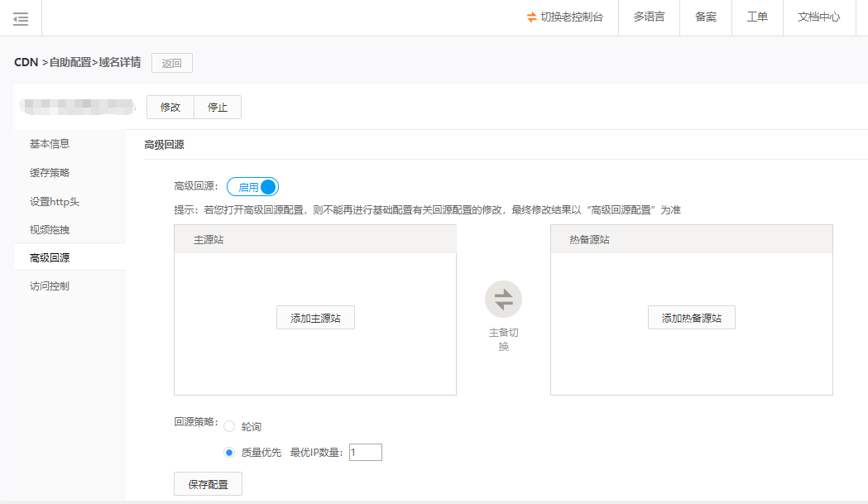This screenshot has width=868, height=504.
Task: Go to 访问控制 in the sidebar
Action: point(50,286)
